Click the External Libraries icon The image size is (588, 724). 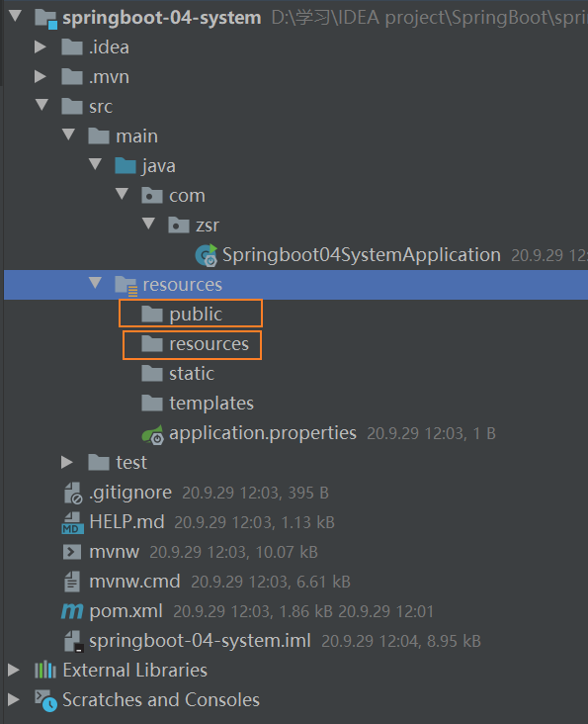[45, 670]
